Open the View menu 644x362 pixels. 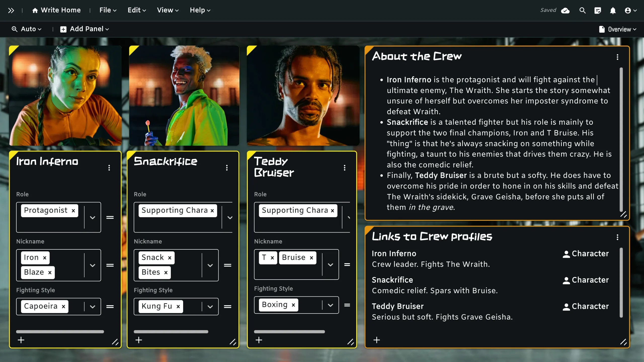pos(168,10)
